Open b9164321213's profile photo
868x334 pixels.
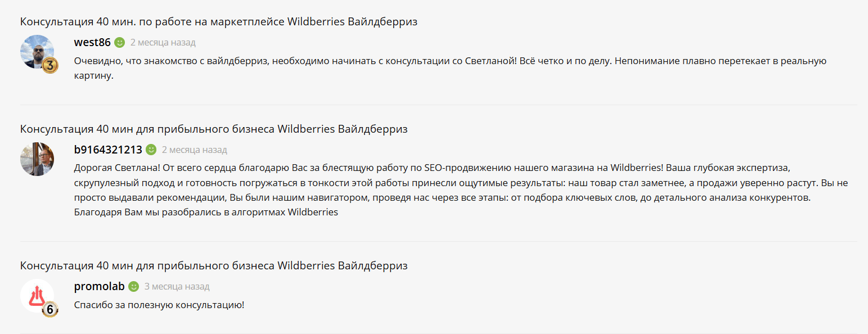tap(37, 159)
